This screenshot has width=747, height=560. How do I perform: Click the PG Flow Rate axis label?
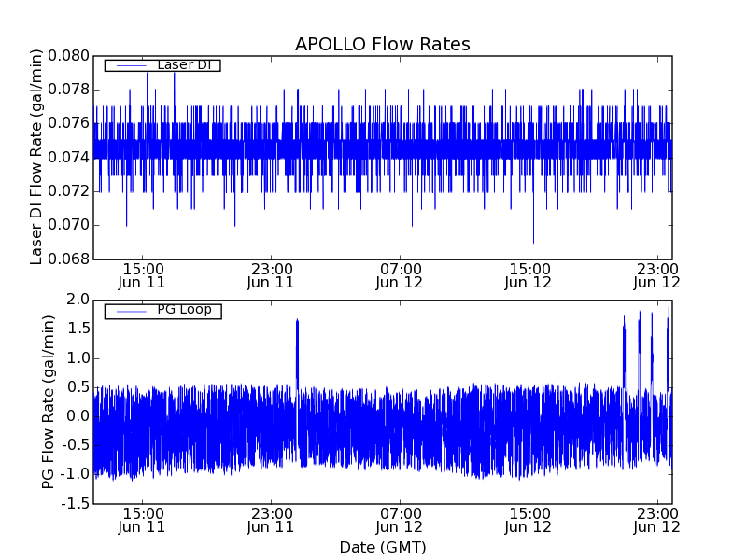(x=49, y=402)
